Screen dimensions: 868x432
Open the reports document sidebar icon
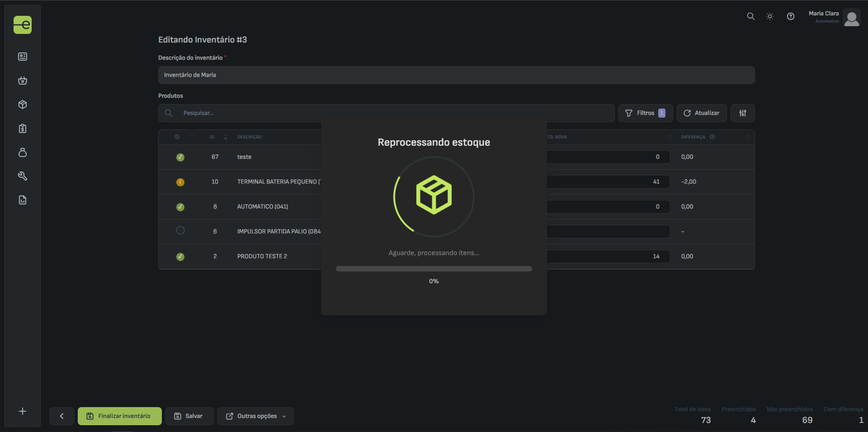coord(23,200)
